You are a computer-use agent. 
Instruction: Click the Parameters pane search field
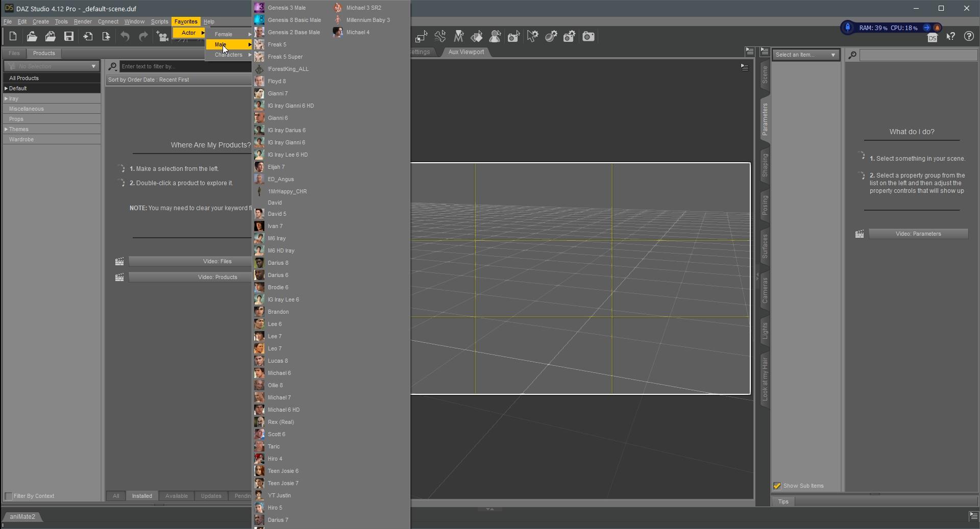[918, 55]
